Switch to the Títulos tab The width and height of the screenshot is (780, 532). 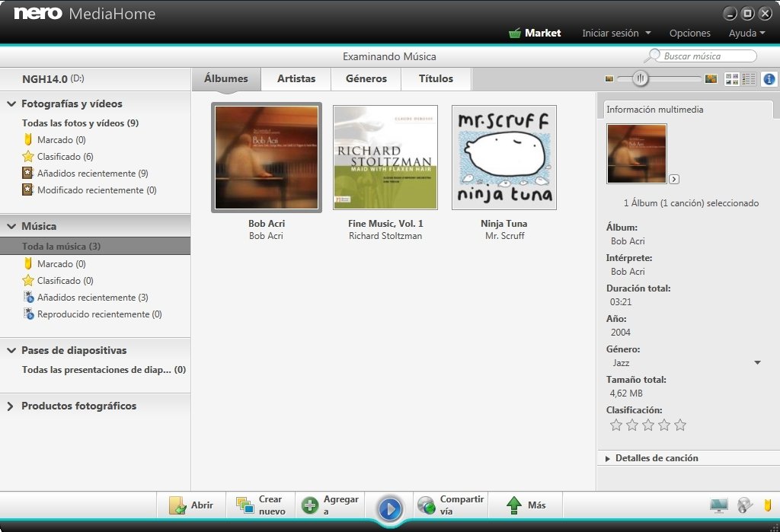pos(436,78)
